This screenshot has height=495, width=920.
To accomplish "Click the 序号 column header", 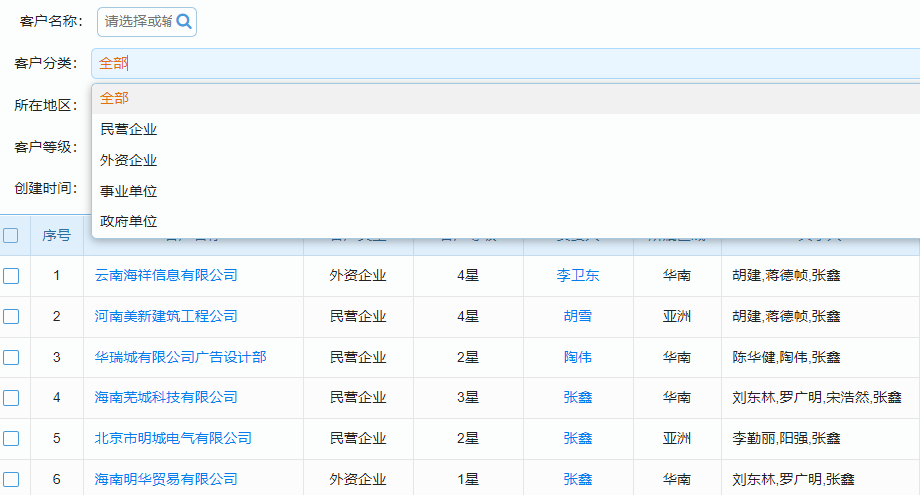I will [x=56, y=236].
